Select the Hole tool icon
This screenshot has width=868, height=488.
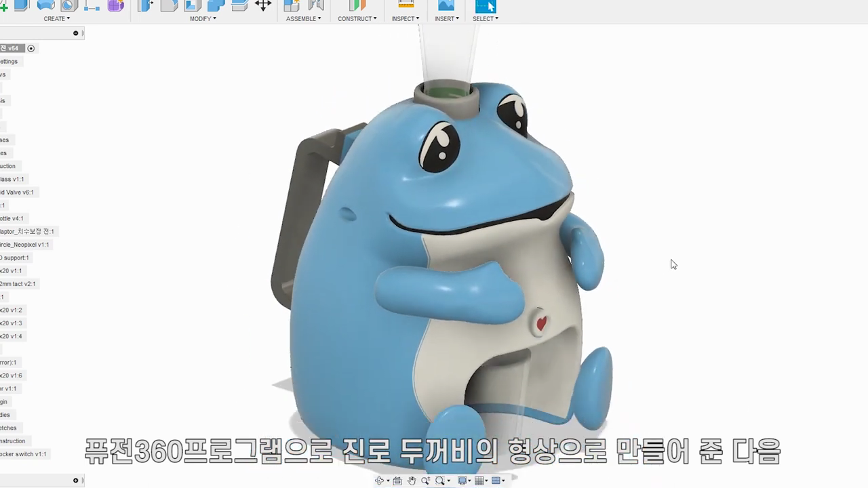[x=69, y=5]
